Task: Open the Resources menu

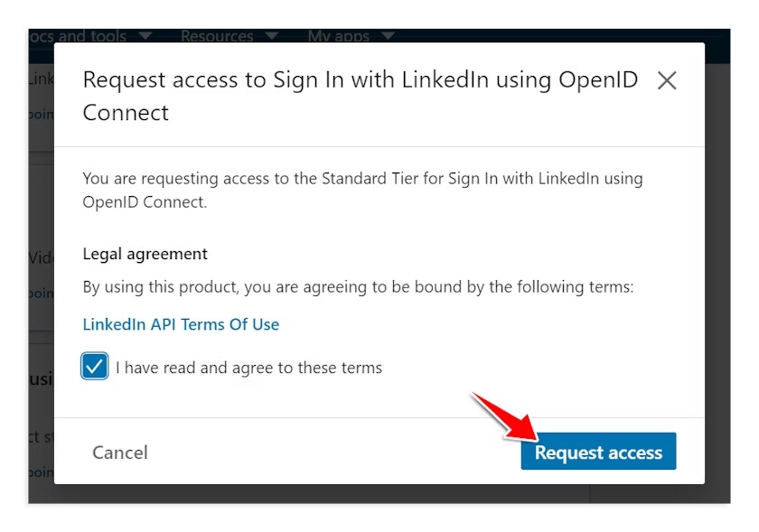Action: [217, 36]
